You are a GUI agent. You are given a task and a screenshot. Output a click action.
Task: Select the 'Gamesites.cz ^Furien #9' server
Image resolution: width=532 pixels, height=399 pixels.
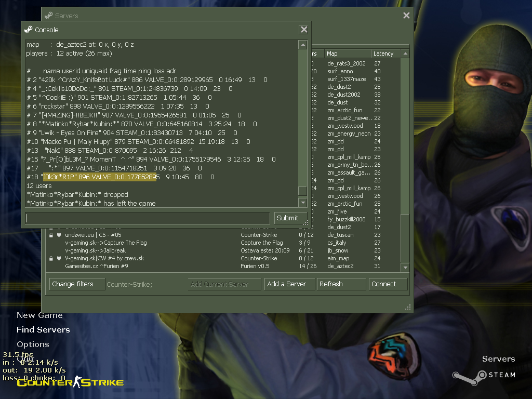coord(96,266)
